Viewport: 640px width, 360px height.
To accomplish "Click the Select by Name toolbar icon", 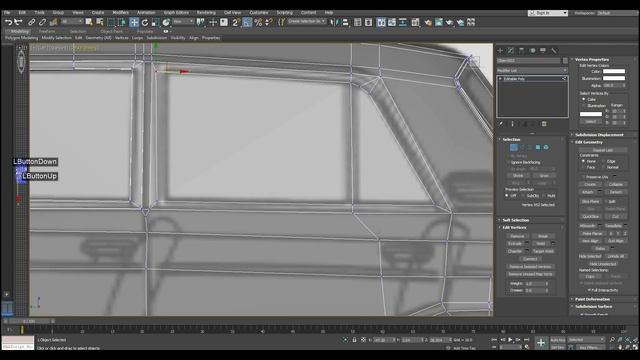I will (x=100, y=22).
